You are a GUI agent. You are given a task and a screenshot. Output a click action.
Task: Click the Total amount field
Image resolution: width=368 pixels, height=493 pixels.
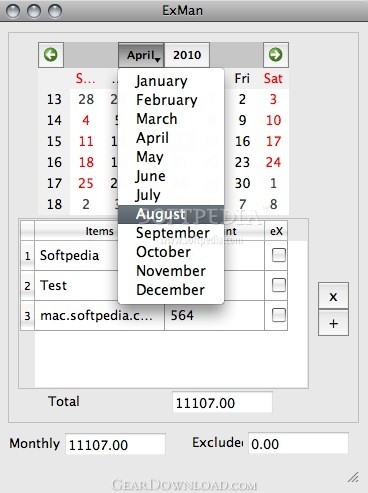[222, 403]
